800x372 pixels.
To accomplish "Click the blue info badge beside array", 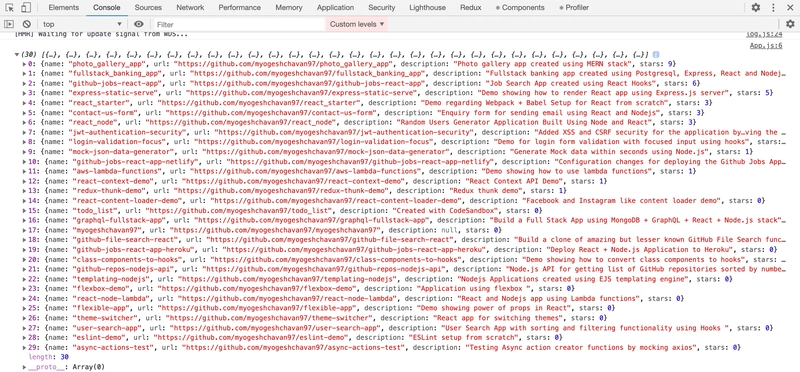I will pyautogui.click(x=656, y=55).
